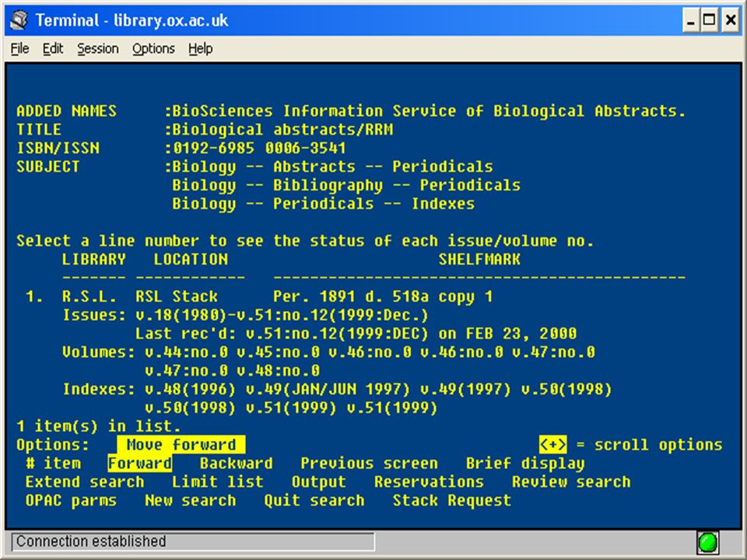747x560 pixels.
Task: Select Limit list option
Action: [218, 482]
